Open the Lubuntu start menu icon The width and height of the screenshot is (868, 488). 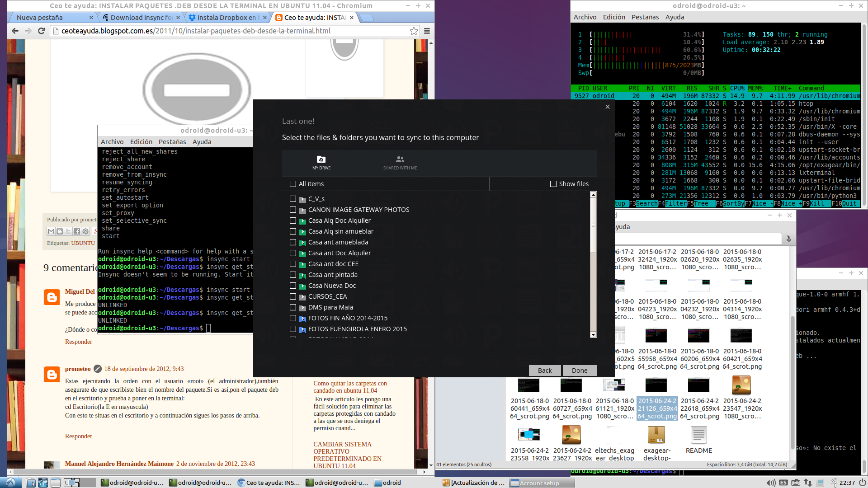10,483
